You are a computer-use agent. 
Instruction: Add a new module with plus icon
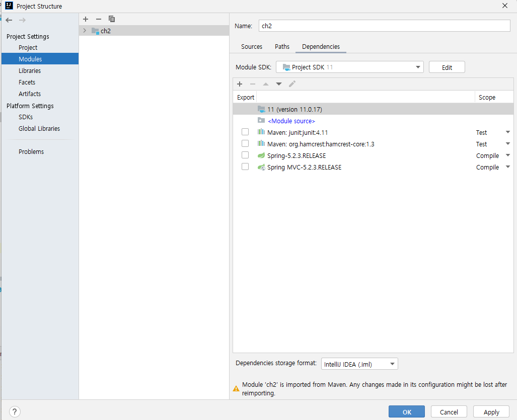pos(86,19)
